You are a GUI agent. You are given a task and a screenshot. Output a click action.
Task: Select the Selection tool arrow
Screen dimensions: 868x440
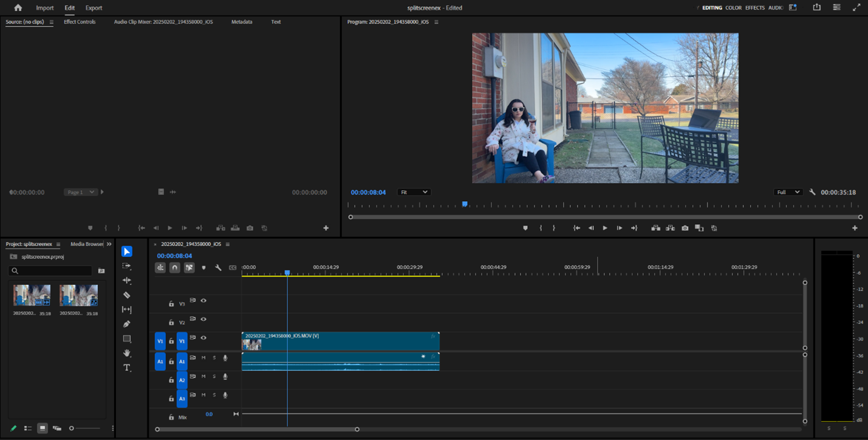pyautogui.click(x=126, y=252)
